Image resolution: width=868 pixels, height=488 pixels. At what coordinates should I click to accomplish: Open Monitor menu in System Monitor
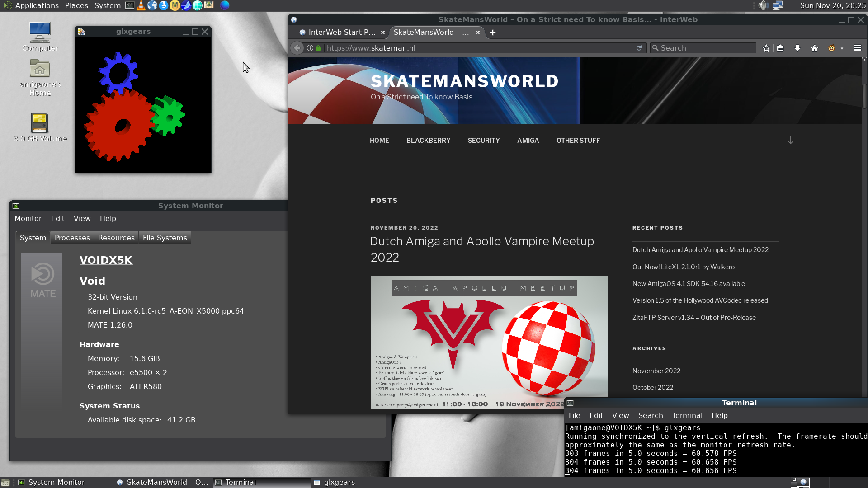pyautogui.click(x=28, y=218)
